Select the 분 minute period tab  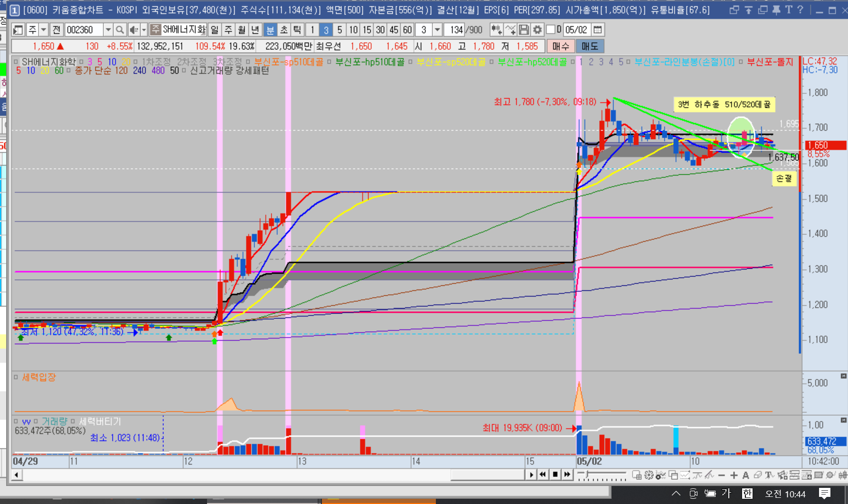pos(270,30)
